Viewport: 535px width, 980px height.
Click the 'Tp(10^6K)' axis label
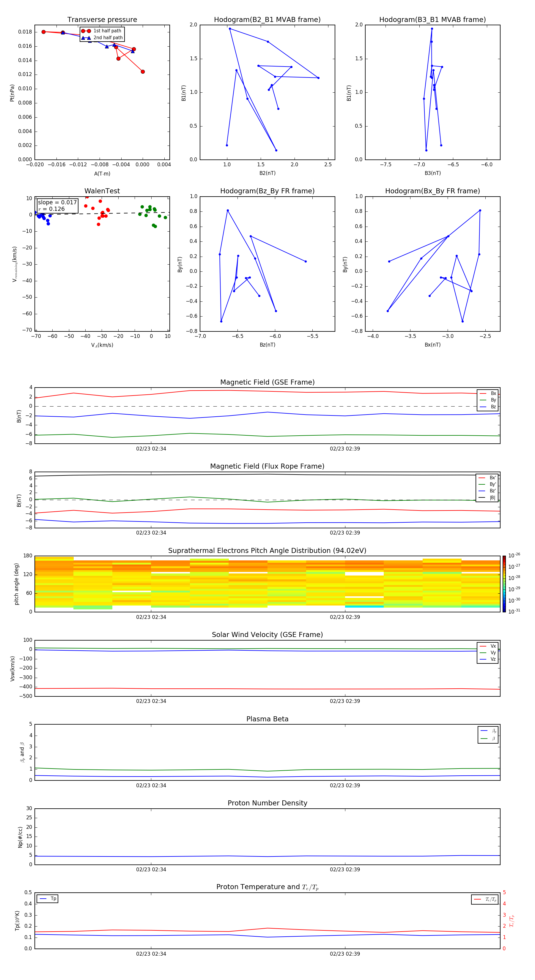[17, 921]
